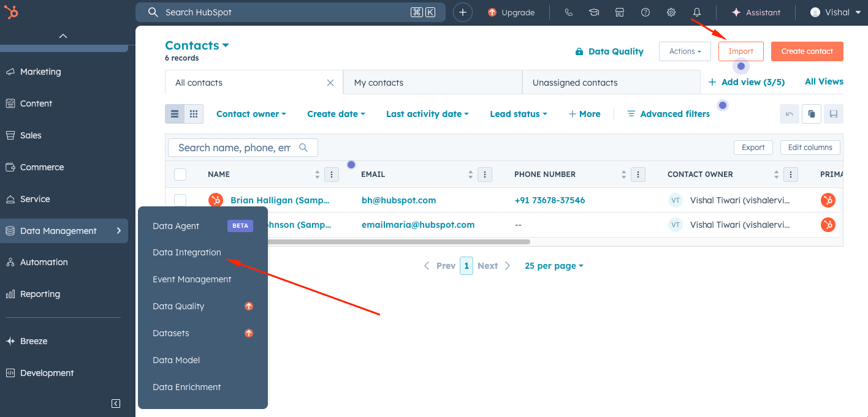Click the Import button
The image size is (868, 417).
tap(740, 51)
